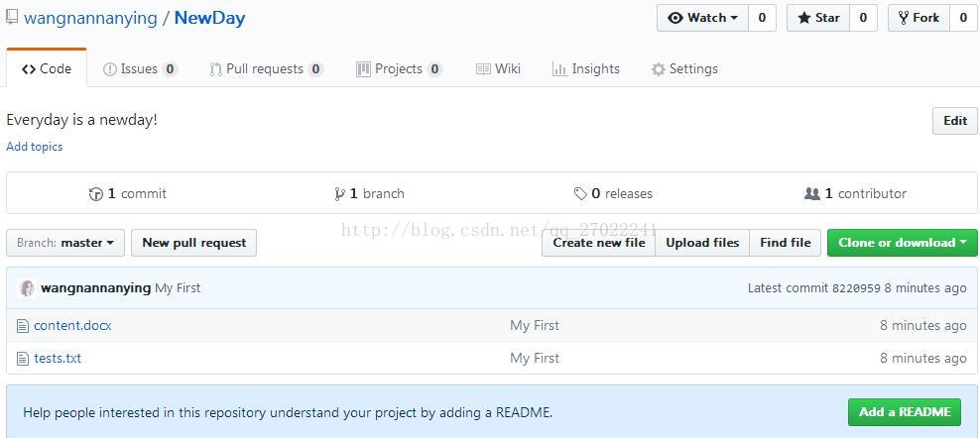
Task: Click Create new file
Action: tap(599, 243)
